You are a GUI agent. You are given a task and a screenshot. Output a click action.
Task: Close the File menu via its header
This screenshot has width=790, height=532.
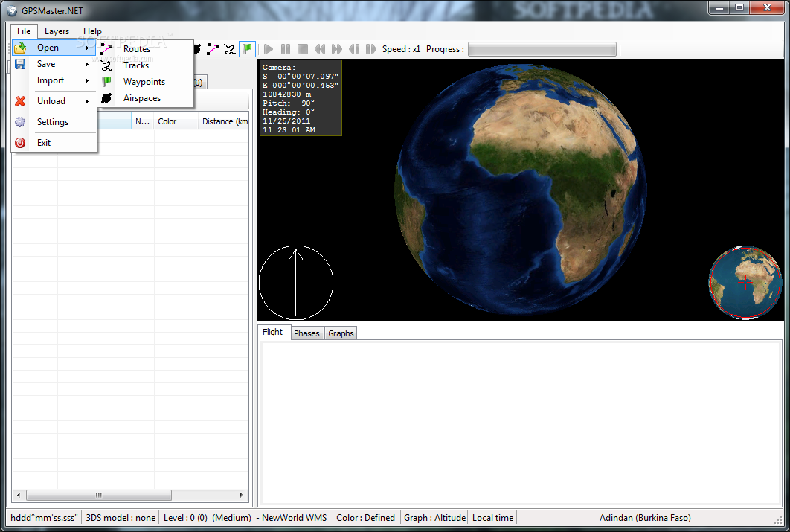tap(24, 31)
